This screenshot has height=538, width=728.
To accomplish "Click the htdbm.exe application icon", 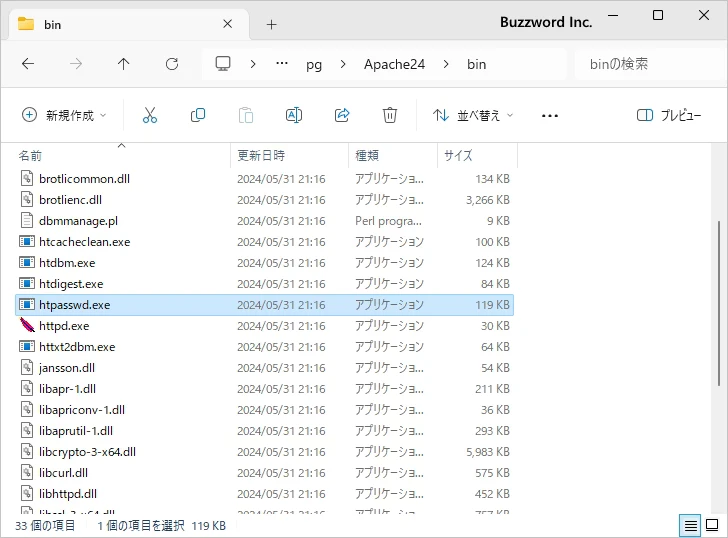I will pos(27,262).
